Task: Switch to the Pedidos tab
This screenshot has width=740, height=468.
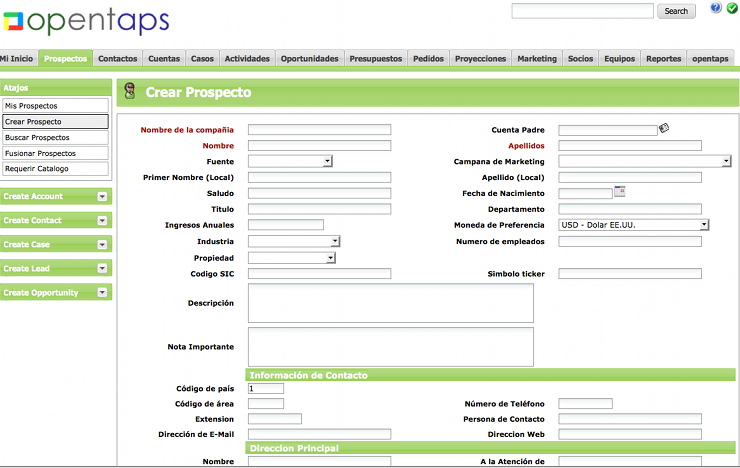Action: tap(429, 59)
